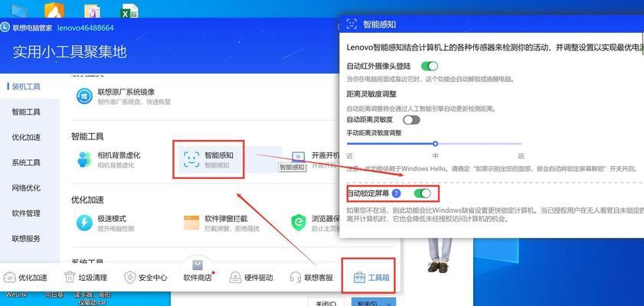Go to 优化加速 in bottom navigation bar

[x=26, y=278]
